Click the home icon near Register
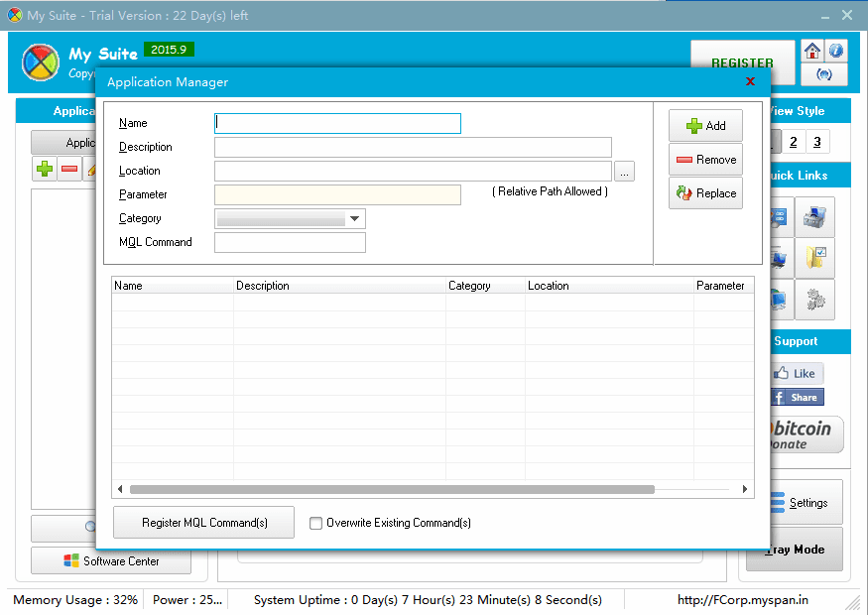Screen dimensions: 868x615 [812, 52]
